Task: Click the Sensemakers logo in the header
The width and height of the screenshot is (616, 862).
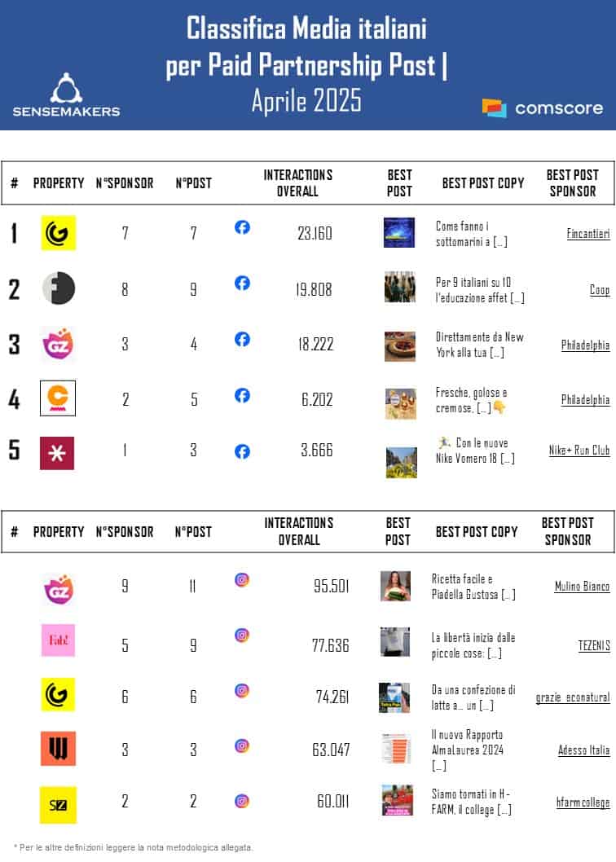Action: tap(66, 95)
